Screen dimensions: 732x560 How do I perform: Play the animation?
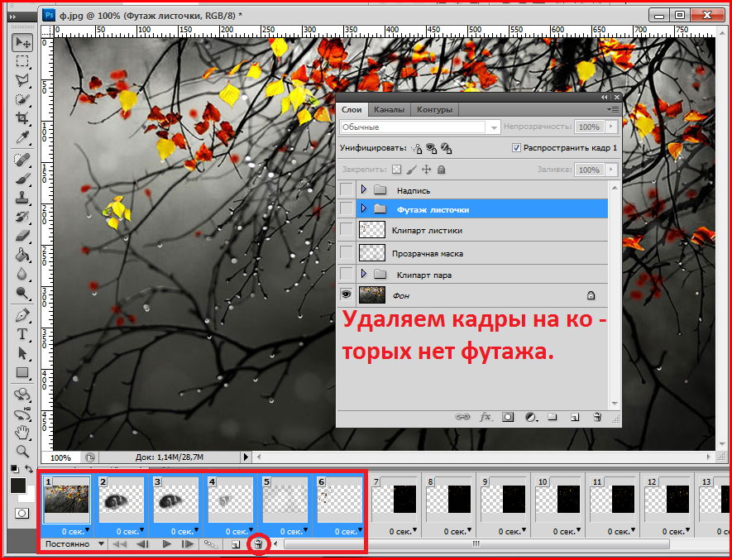tap(166, 544)
